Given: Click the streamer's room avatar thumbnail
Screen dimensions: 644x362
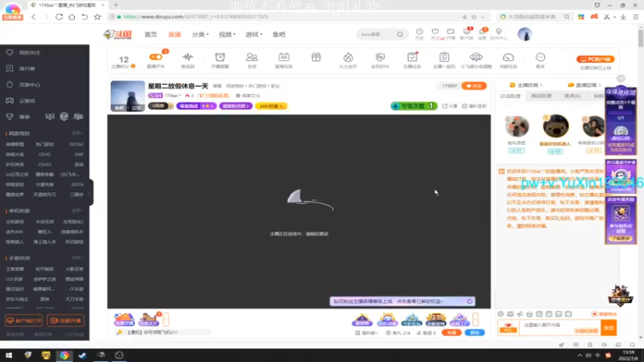Looking at the screenshot, I should pos(128,96).
